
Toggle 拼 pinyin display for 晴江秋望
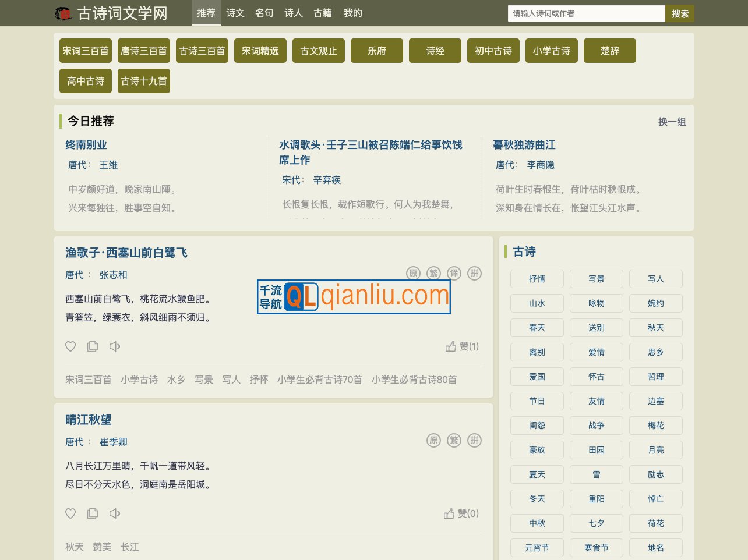click(474, 441)
